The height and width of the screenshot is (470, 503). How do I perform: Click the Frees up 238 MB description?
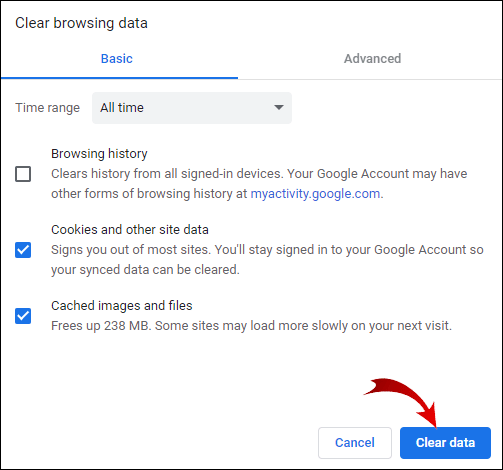pos(251,326)
